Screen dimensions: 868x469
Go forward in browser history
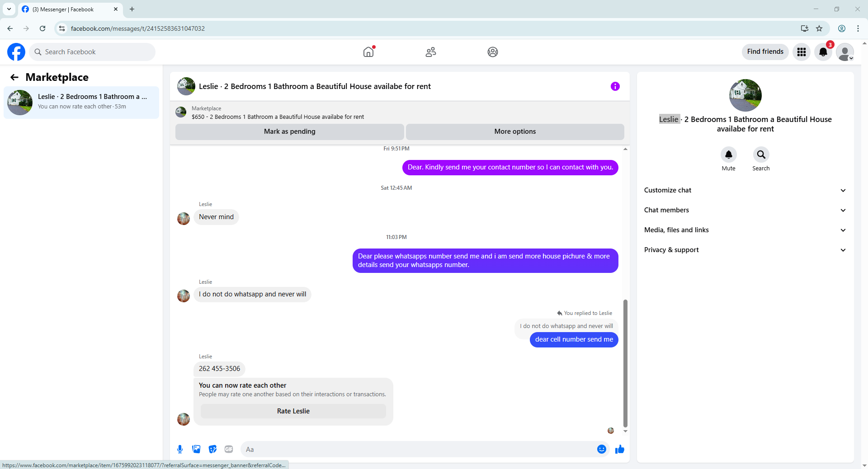[x=26, y=28]
